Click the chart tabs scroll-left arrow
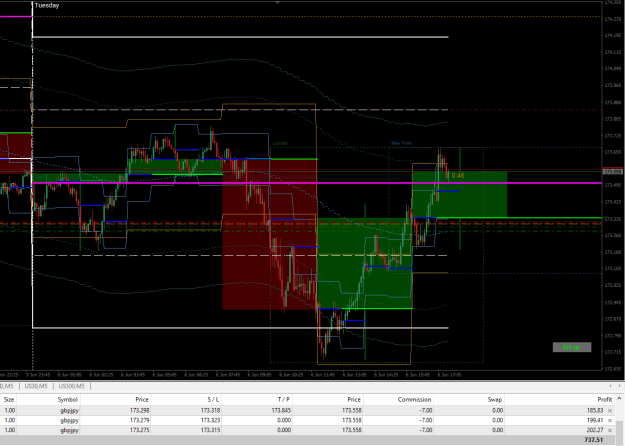Image resolution: width=625 pixels, height=446 pixels. pyautogui.click(x=610, y=386)
